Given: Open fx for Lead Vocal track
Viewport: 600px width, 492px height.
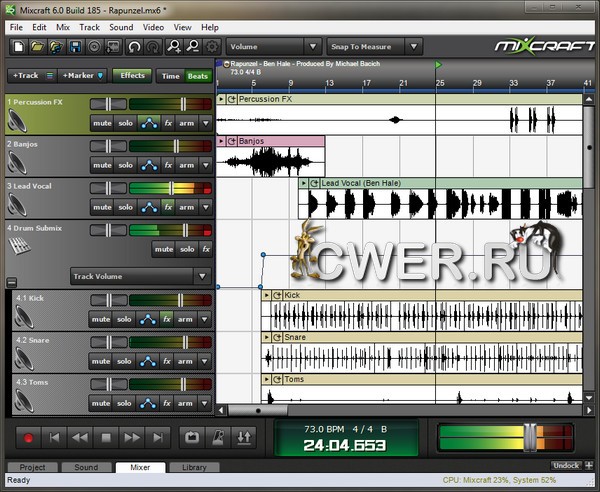Looking at the screenshot, I should pyautogui.click(x=168, y=207).
